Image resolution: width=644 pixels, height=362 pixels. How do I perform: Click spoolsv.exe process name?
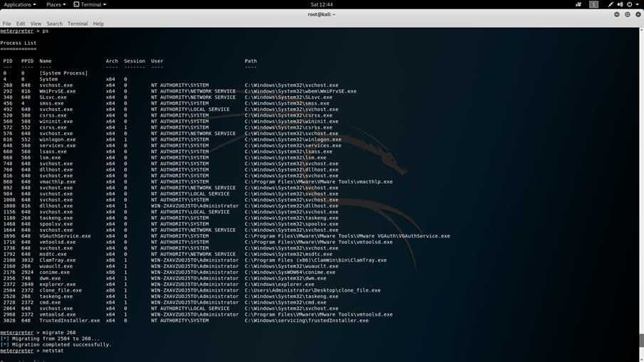click(x=56, y=224)
